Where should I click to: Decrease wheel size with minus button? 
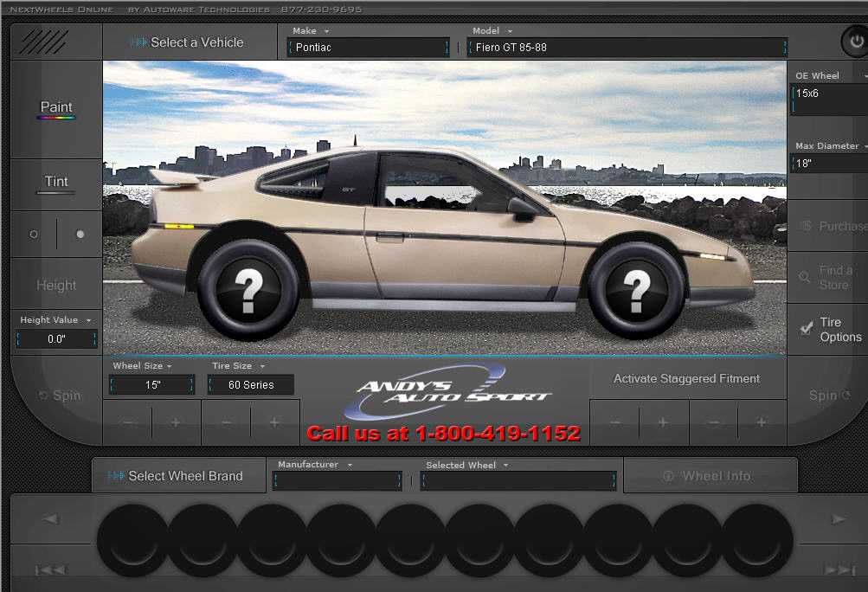(128, 423)
